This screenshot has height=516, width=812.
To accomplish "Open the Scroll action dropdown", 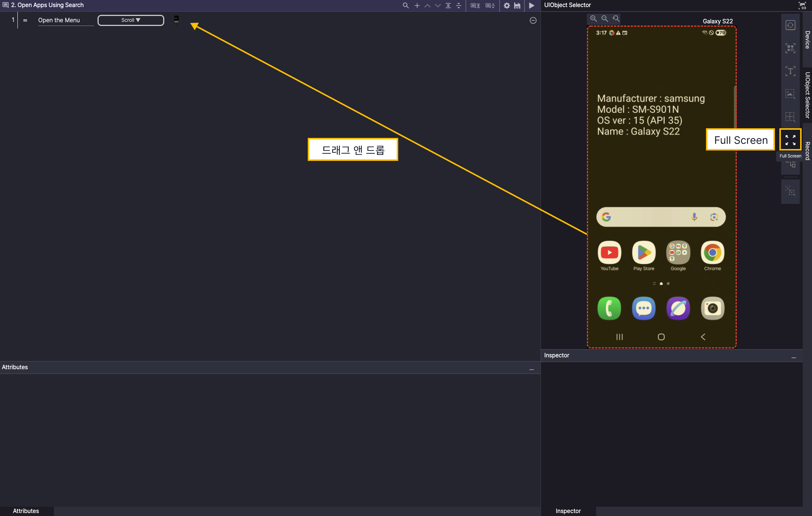I will click(131, 20).
